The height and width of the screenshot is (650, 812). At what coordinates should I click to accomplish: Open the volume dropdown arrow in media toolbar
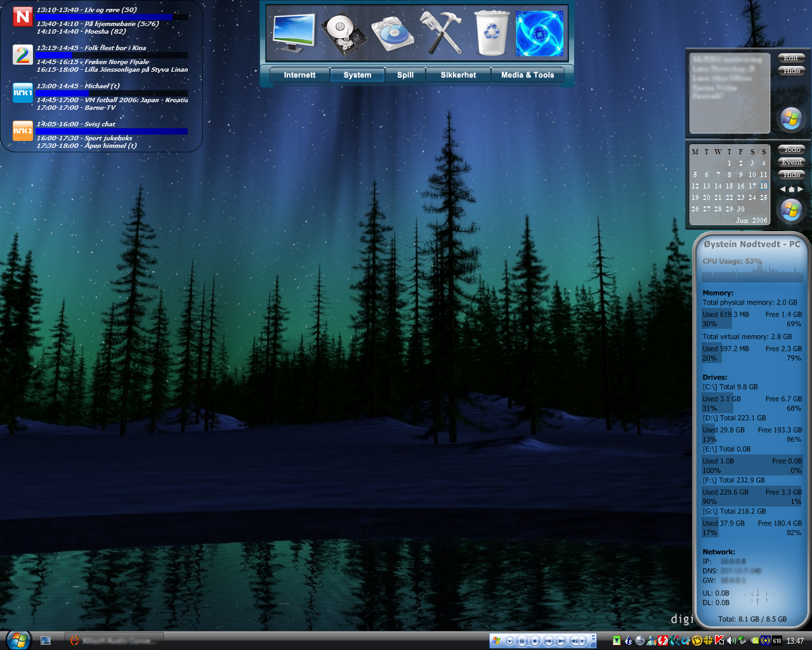pos(582,641)
